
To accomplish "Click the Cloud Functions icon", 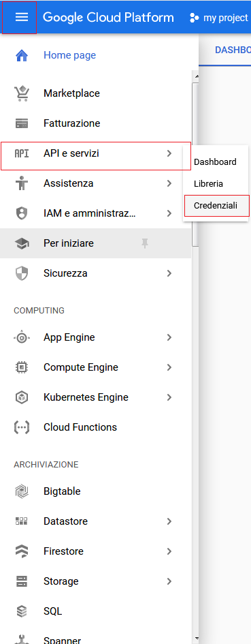I will [21, 427].
